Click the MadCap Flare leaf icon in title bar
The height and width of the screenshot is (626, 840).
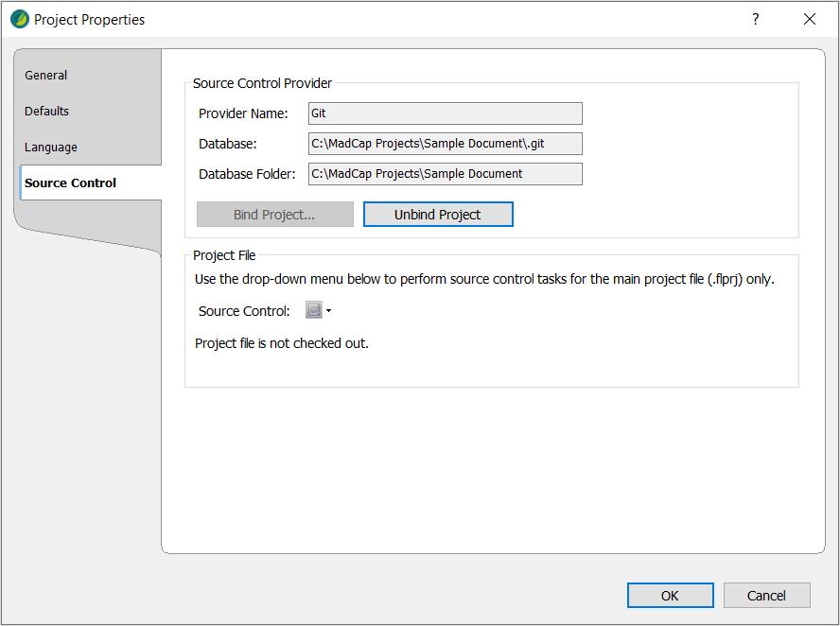[x=20, y=19]
